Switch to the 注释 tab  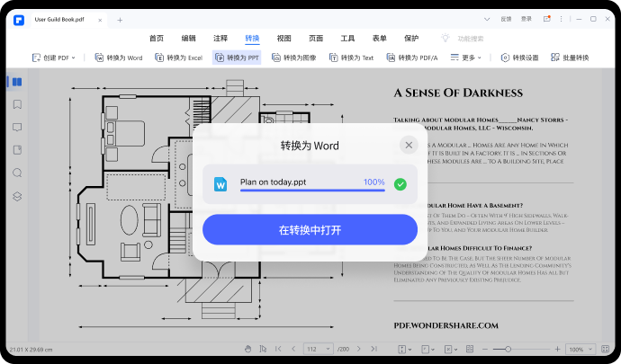pyautogui.click(x=220, y=39)
